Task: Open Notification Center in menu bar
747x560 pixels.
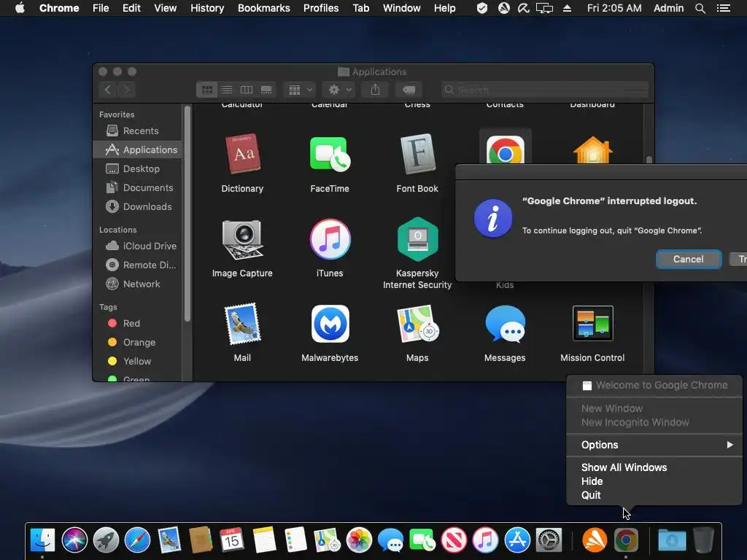Action: pyautogui.click(x=723, y=8)
